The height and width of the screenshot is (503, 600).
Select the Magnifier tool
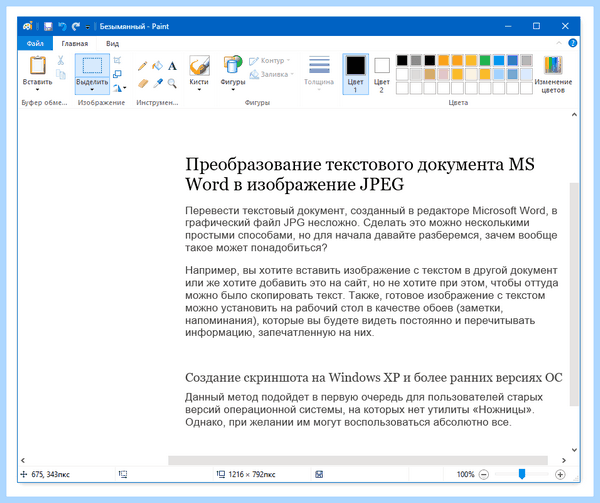[172, 83]
